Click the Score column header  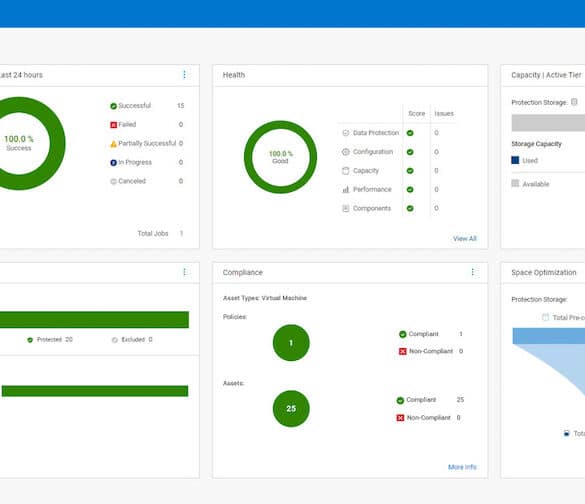click(416, 113)
